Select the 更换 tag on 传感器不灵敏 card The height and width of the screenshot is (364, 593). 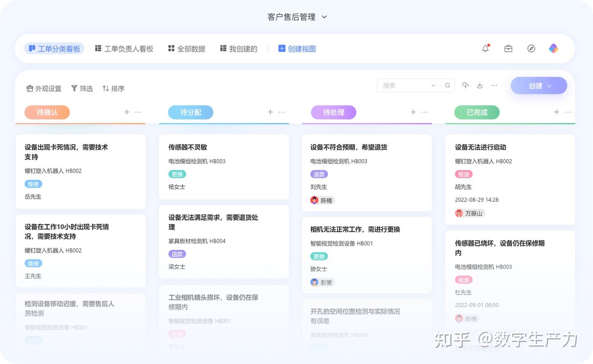coord(177,174)
